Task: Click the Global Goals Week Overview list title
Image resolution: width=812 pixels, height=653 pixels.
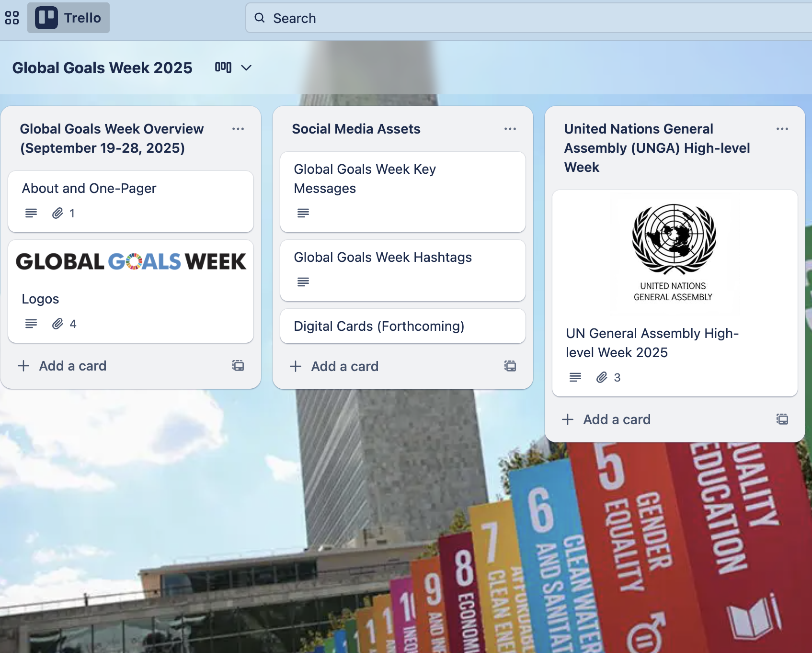Action: (x=112, y=138)
